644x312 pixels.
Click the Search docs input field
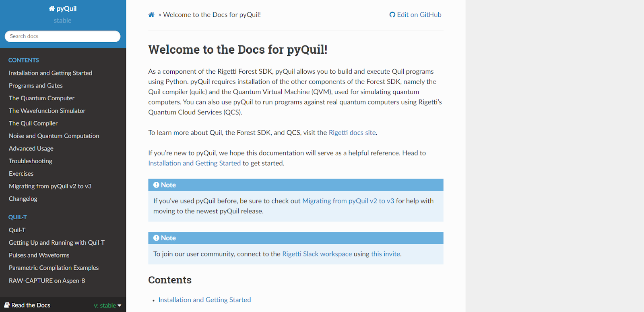[x=62, y=36]
